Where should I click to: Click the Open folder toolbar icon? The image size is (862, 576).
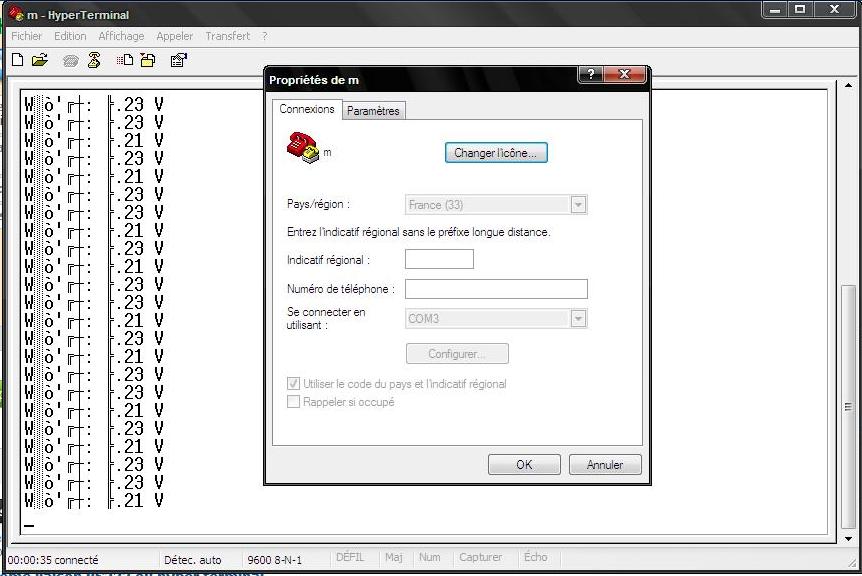pyautogui.click(x=40, y=60)
